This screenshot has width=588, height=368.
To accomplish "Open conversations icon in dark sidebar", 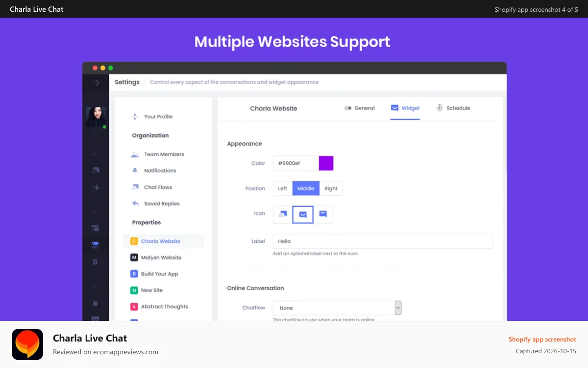I will (x=96, y=171).
